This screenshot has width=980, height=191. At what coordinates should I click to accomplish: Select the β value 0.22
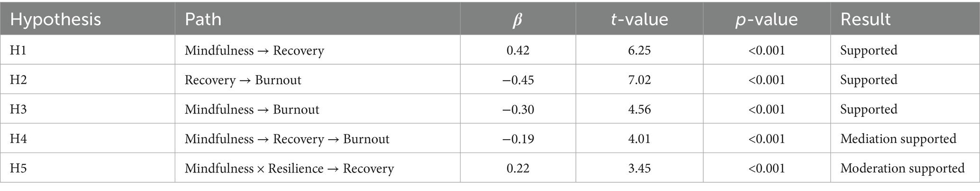(x=517, y=168)
